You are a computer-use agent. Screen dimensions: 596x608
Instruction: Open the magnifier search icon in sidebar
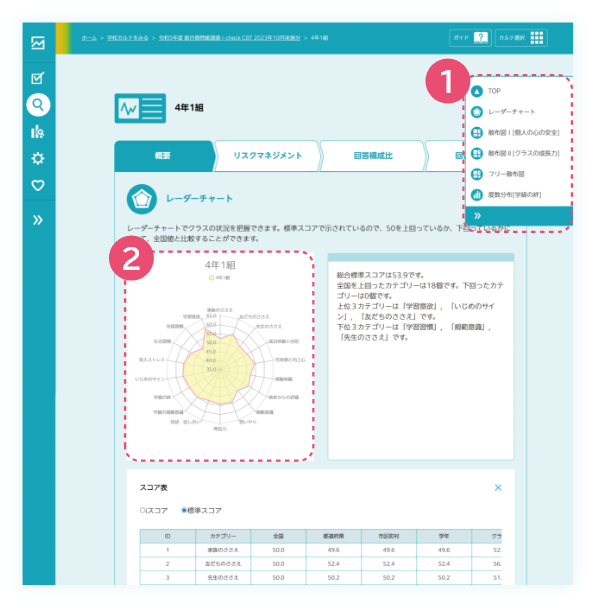click(38, 105)
